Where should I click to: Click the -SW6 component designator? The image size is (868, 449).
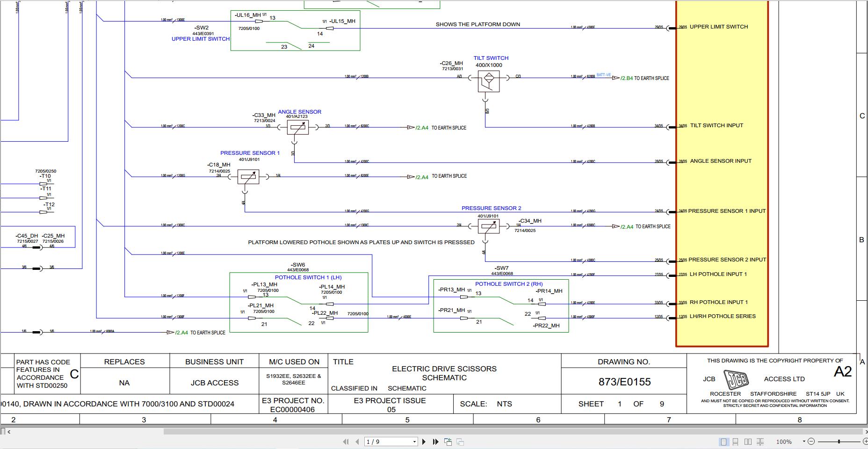point(298,265)
